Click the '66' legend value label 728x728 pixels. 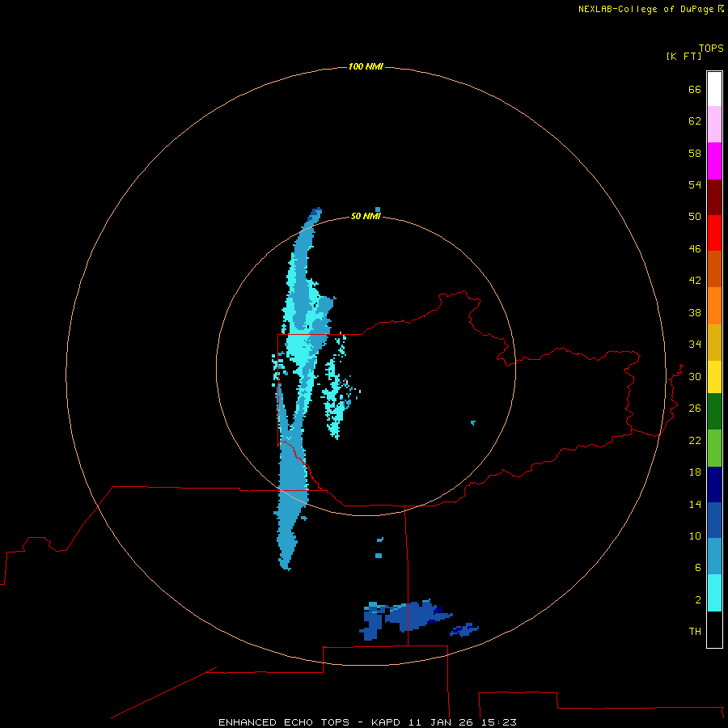[x=695, y=90]
